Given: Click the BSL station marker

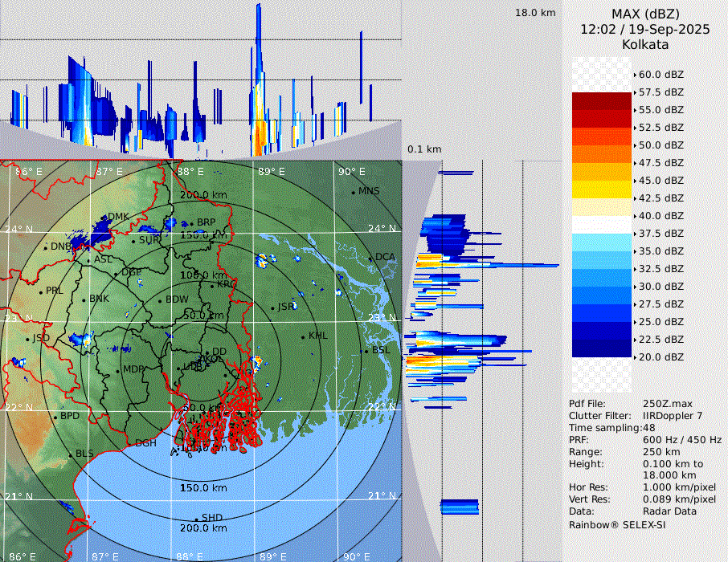Looking at the screenshot, I should (366, 351).
